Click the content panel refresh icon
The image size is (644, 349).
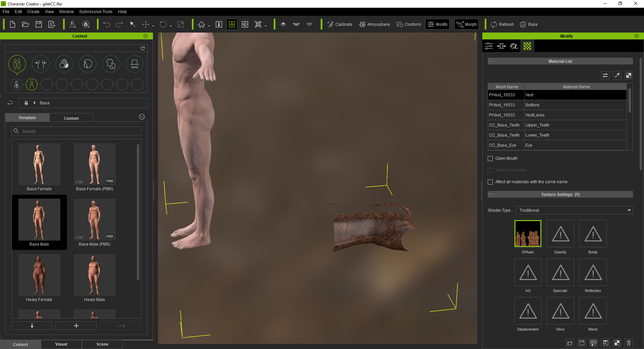[x=143, y=48]
